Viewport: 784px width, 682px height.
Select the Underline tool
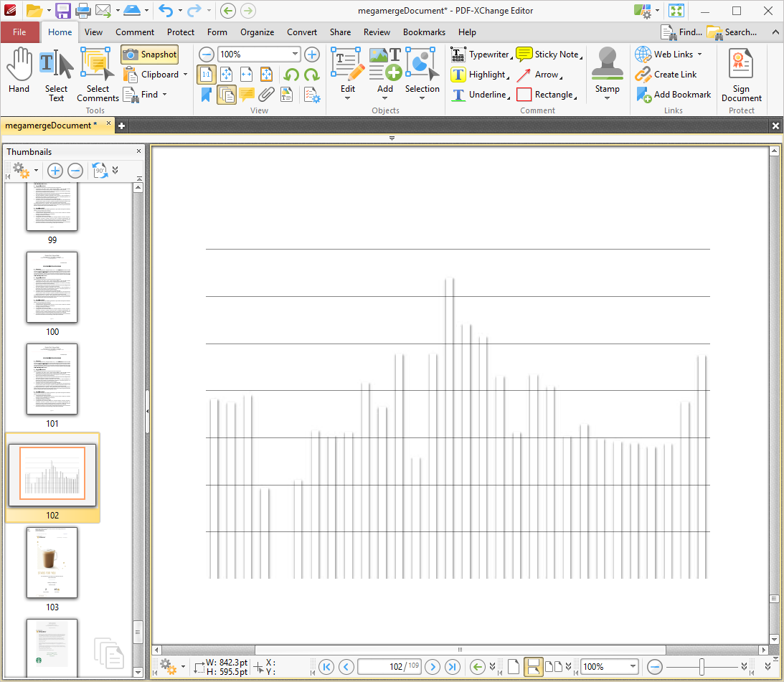pyautogui.click(x=480, y=95)
